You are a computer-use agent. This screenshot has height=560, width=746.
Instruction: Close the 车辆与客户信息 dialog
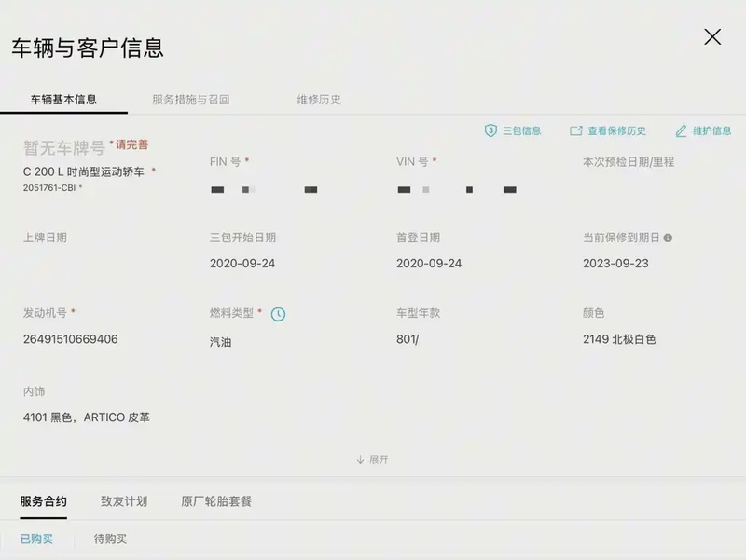click(x=712, y=37)
